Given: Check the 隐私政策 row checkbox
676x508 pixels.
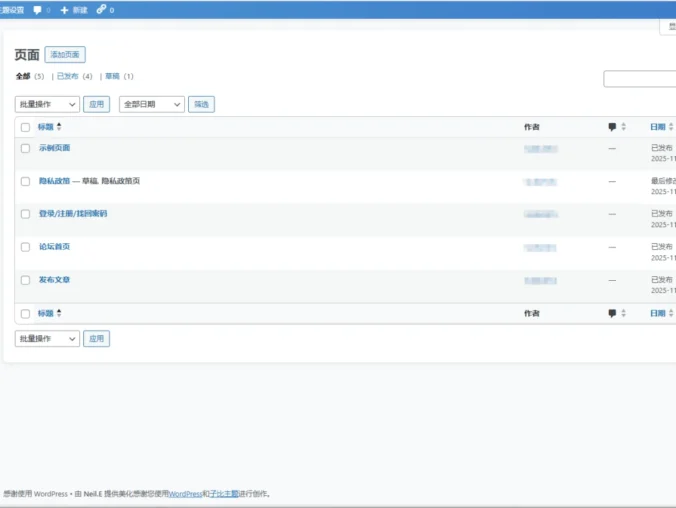Looking at the screenshot, I should 26,181.
